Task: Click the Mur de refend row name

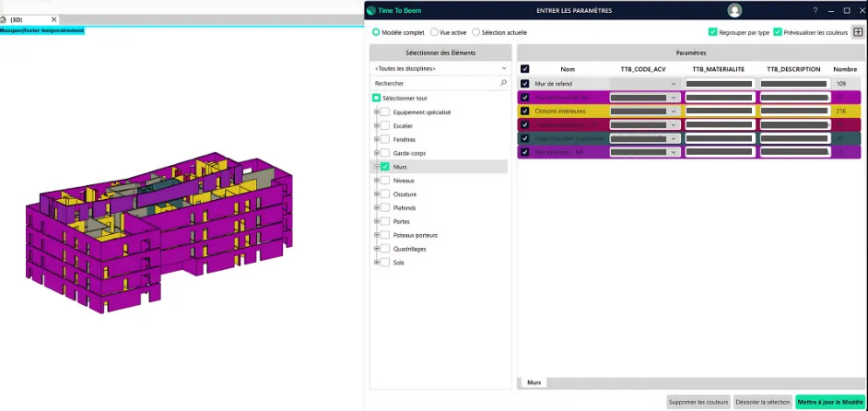Action: pyautogui.click(x=553, y=84)
